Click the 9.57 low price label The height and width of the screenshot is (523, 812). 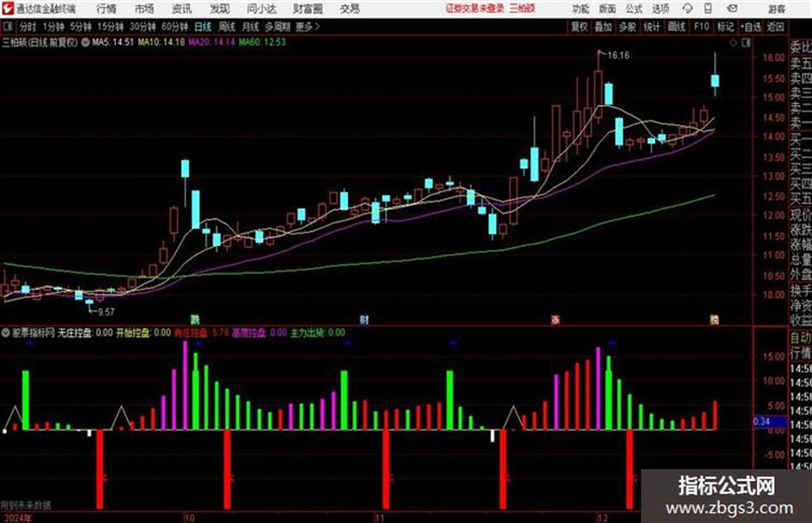[106, 312]
